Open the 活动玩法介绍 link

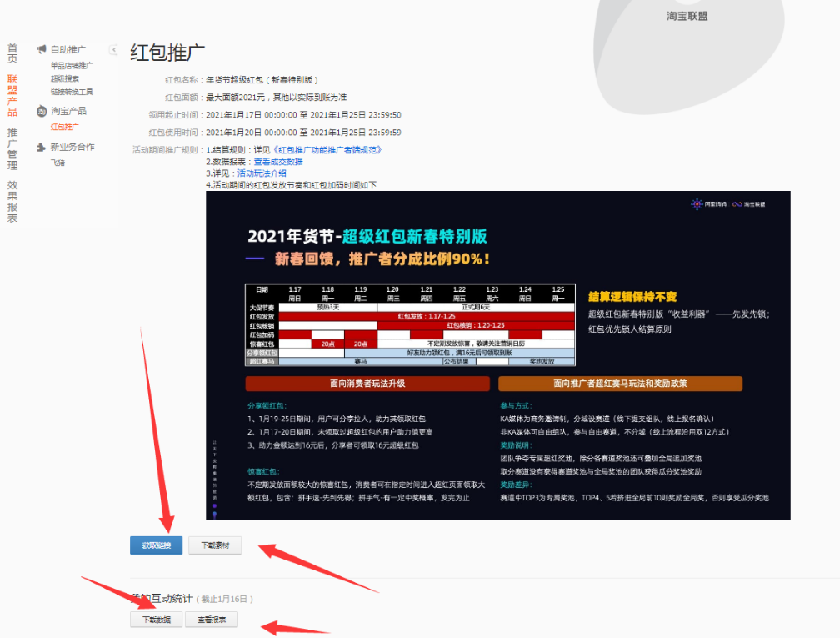pos(262,173)
